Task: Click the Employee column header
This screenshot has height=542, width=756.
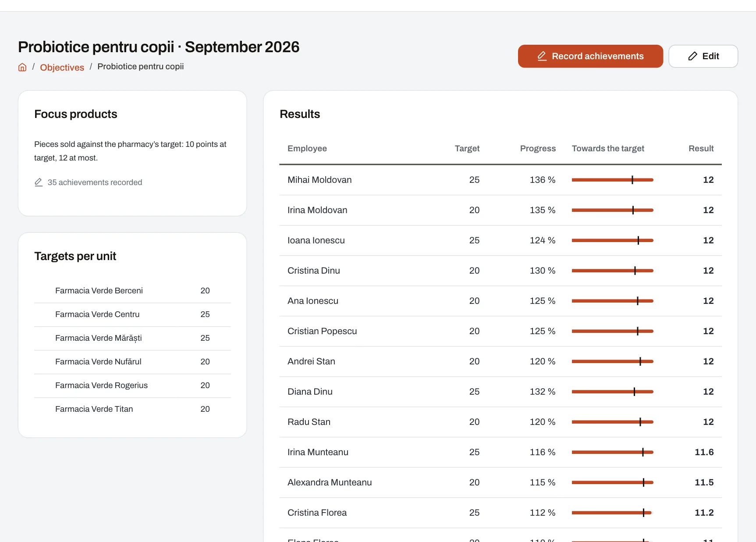Action: [307, 149]
